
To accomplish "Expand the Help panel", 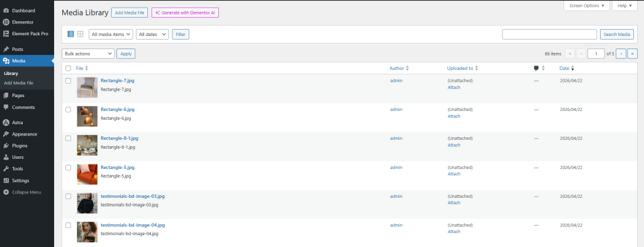I will pyautogui.click(x=625, y=6).
